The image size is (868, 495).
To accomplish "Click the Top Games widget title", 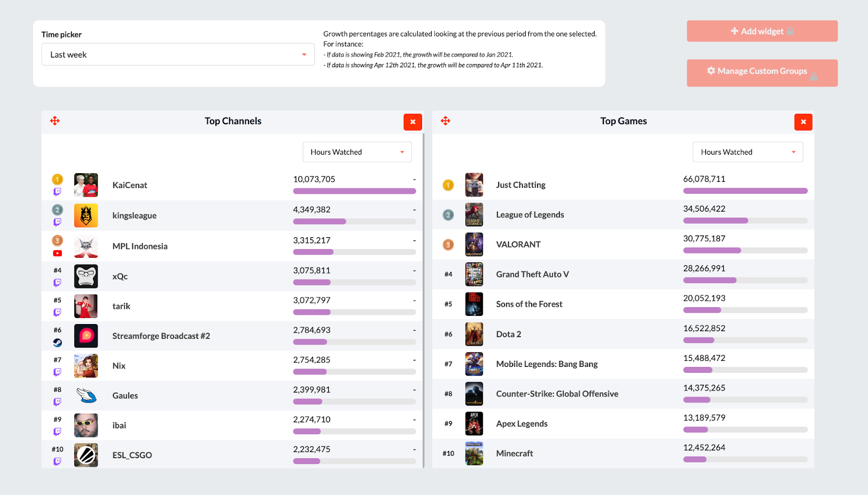I will click(x=623, y=121).
